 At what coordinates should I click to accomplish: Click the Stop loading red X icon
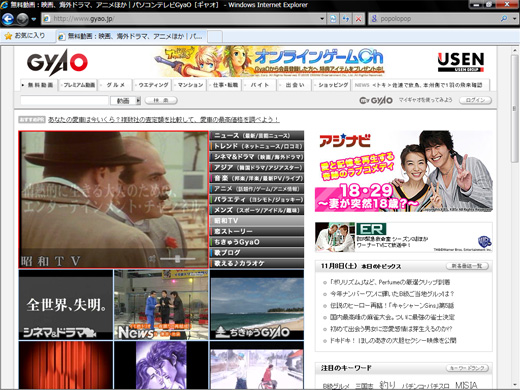tap(358, 19)
